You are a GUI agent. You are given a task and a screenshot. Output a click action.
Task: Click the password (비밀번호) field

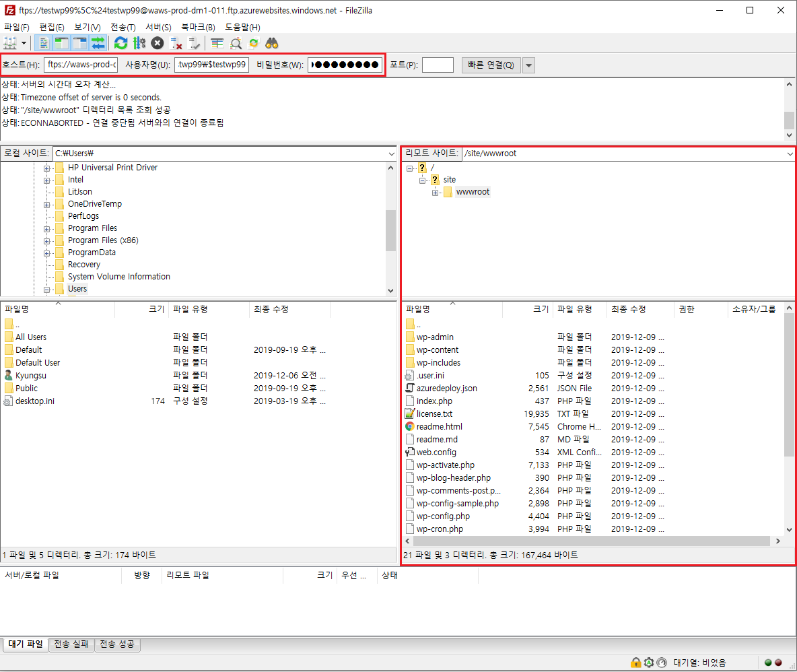345,65
